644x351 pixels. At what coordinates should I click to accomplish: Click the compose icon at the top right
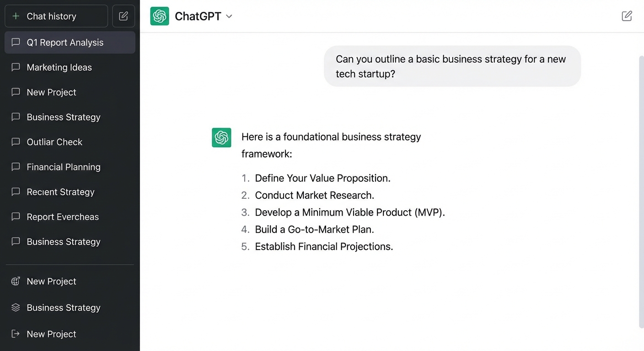[627, 16]
